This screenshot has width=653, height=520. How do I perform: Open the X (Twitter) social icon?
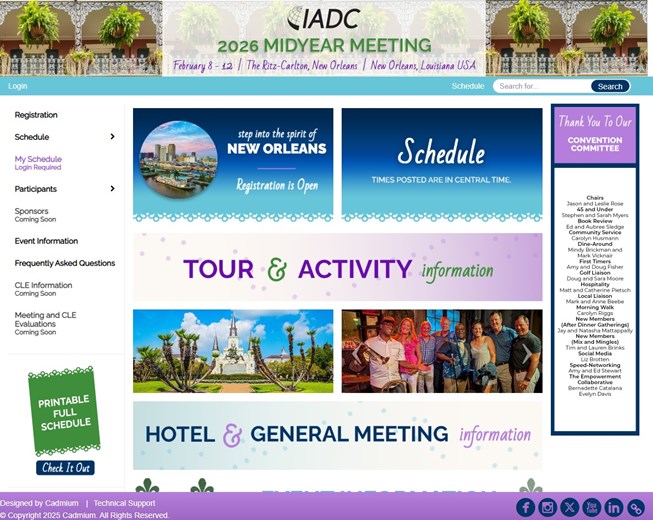pos(570,508)
